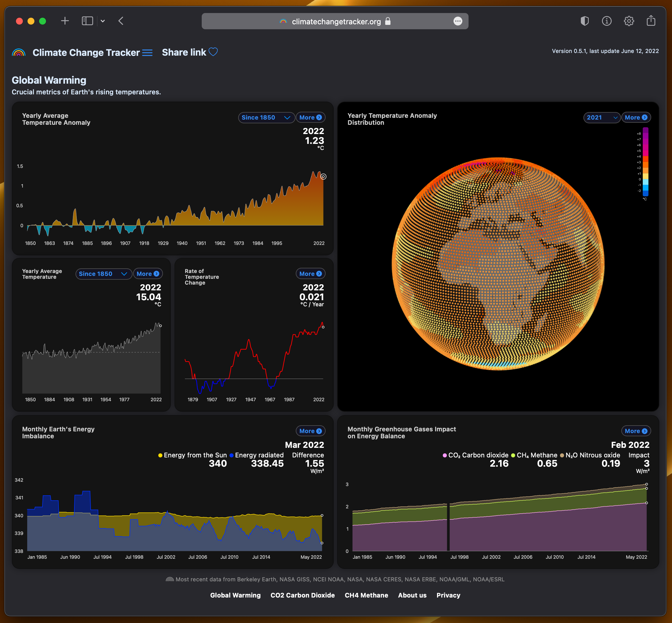Go back with the back arrow
The image size is (672, 623).
pyautogui.click(x=121, y=21)
